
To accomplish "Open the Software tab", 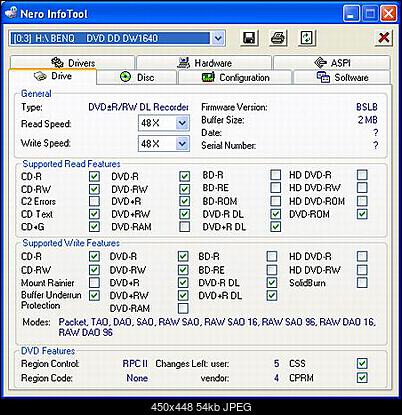I will coord(342,77).
